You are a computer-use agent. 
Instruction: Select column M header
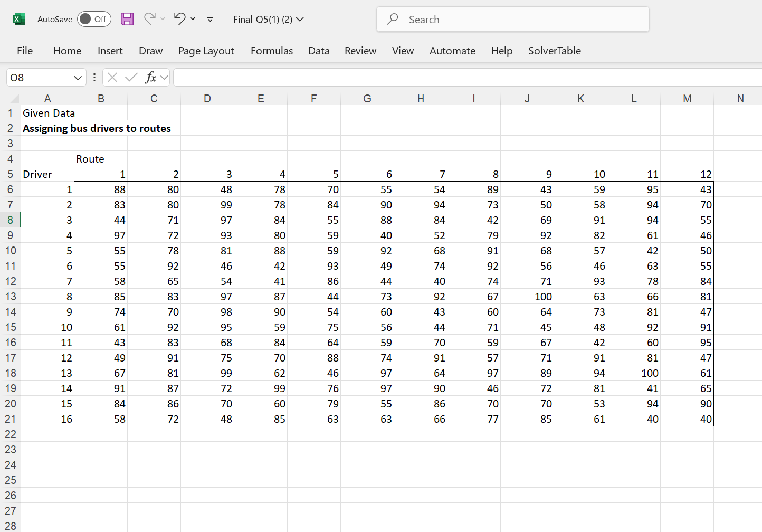coord(687,99)
